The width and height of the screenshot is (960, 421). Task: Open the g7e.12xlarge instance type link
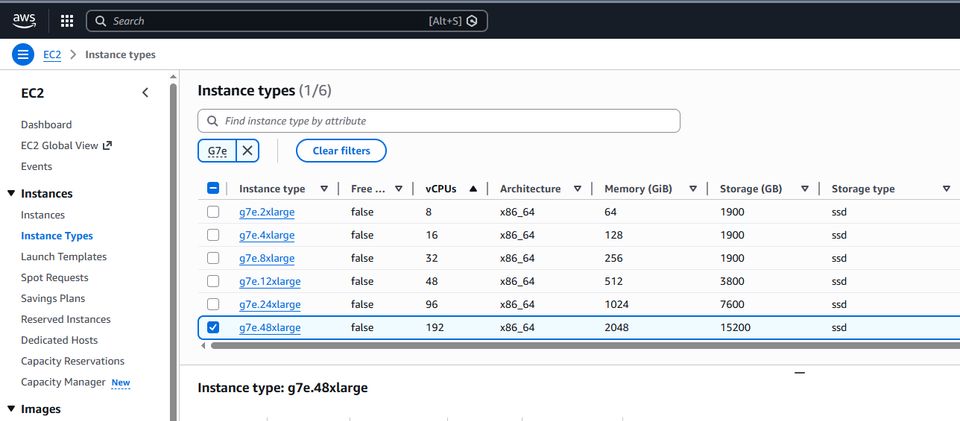pyautogui.click(x=269, y=281)
